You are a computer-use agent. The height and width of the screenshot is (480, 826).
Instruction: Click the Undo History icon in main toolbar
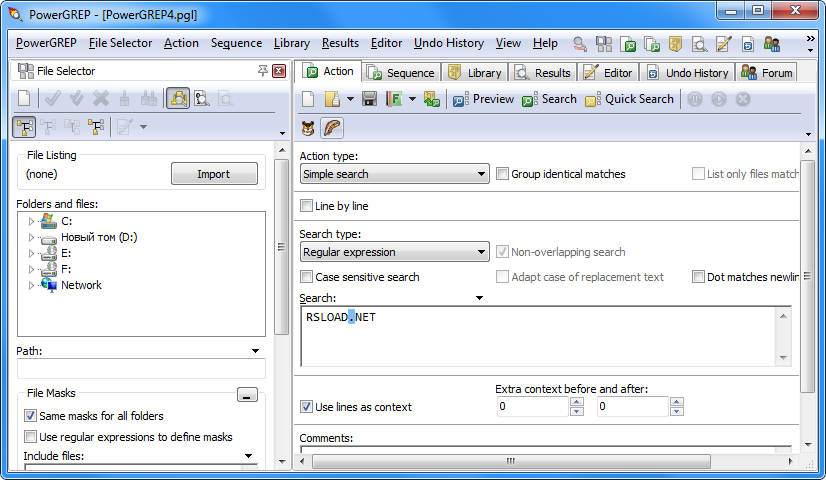[748, 44]
